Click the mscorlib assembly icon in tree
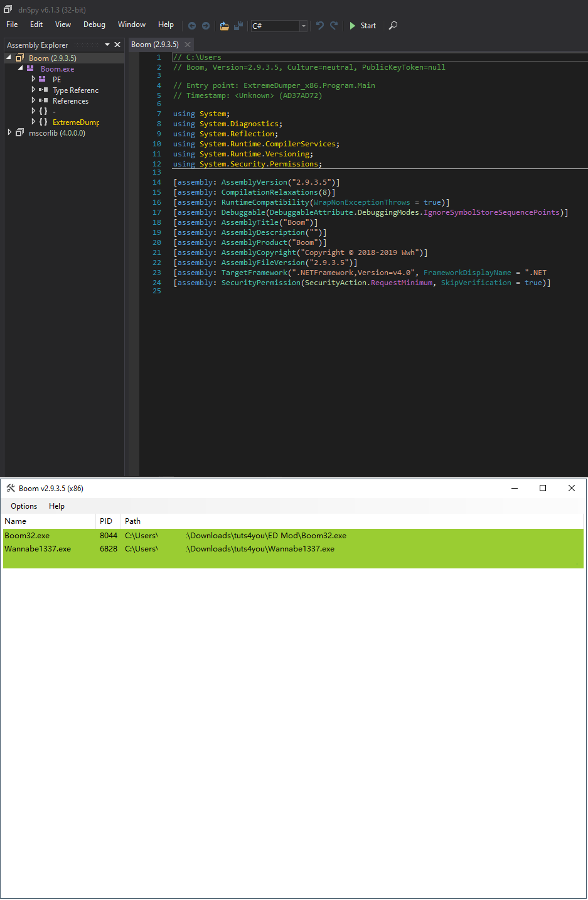Screen dimensions: 588x900 point(19,133)
